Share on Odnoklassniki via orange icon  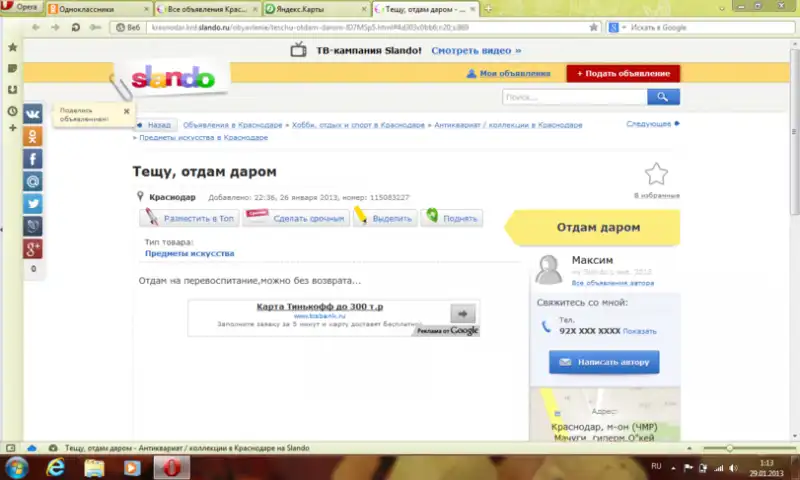33,137
